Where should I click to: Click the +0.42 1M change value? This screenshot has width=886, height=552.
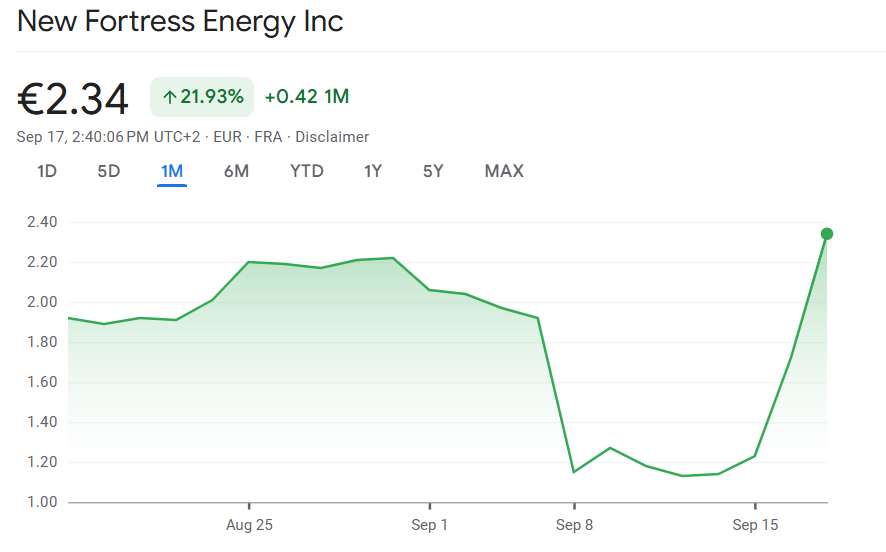(307, 97)
